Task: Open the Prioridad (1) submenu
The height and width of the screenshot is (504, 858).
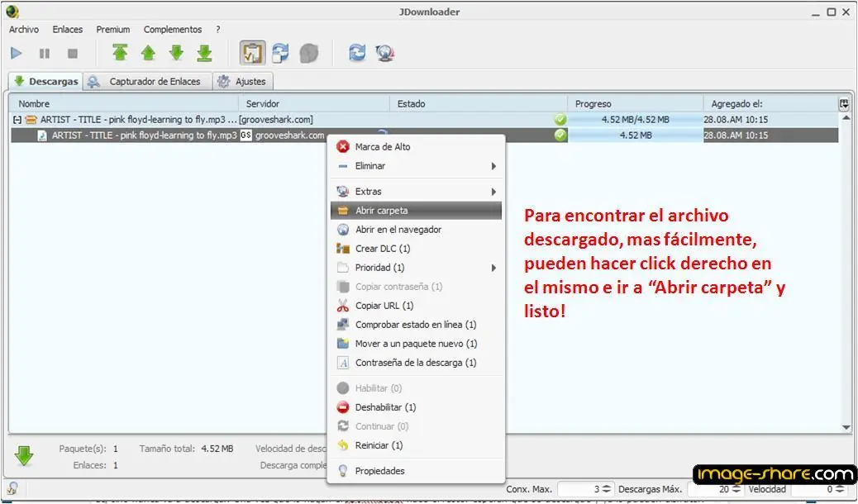Action: coord(416,268)
